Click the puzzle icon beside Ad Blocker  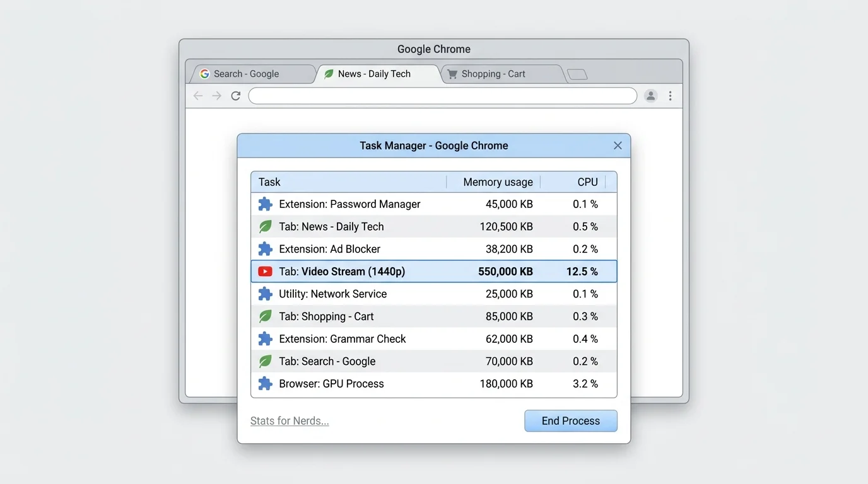point(265,249)
